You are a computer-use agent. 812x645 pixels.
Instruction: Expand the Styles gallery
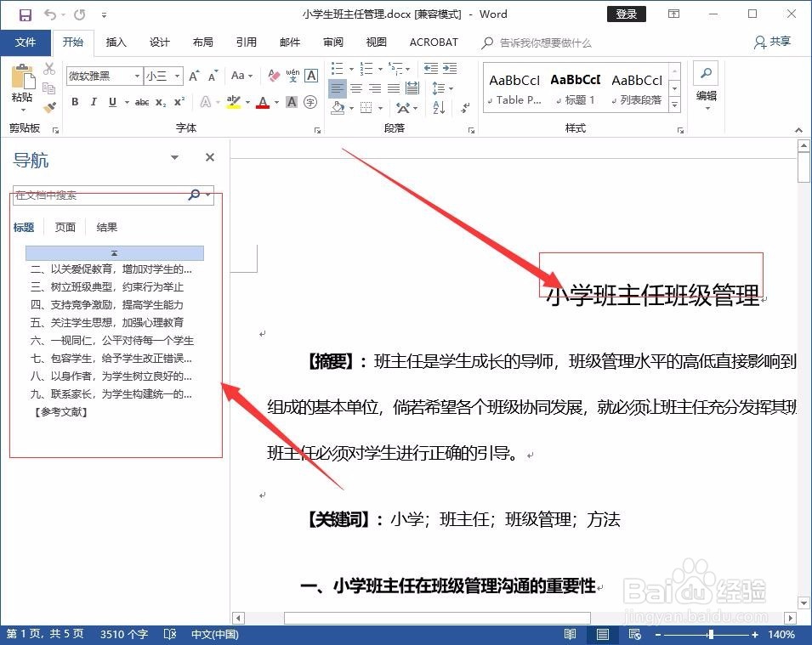pyautogui.click(x=674, y=102)
